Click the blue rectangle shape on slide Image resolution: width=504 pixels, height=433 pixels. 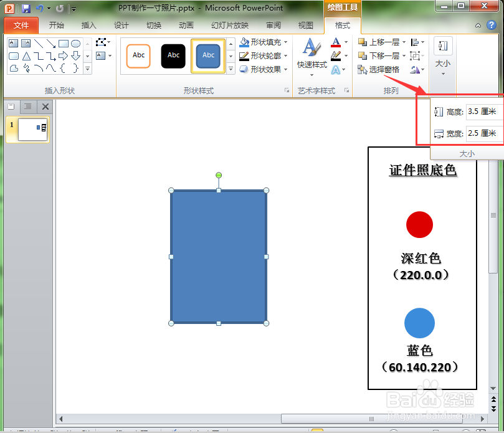[x=219, y=257]
